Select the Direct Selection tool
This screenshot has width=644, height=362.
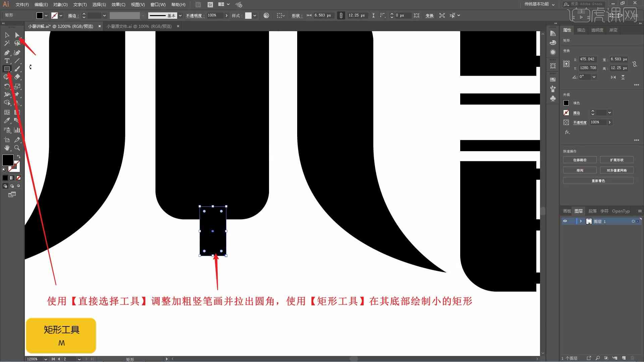tap(17, 35)
